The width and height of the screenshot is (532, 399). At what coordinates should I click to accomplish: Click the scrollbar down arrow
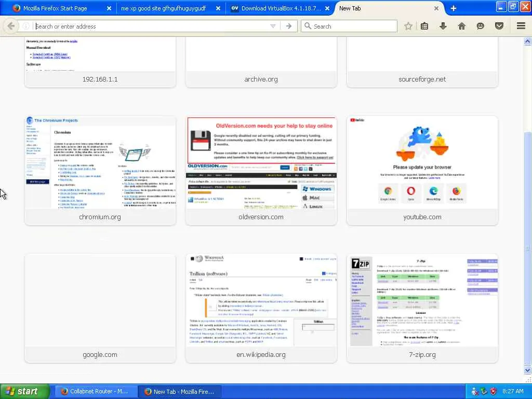point(527,370)
